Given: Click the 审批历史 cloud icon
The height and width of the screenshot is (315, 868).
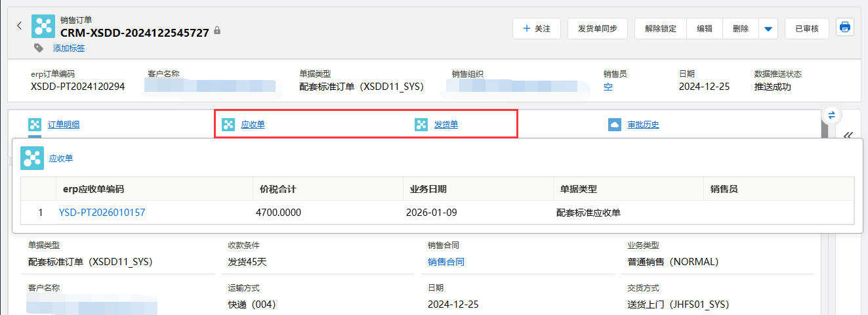Looking at the screenshot, I should [614, 125].
